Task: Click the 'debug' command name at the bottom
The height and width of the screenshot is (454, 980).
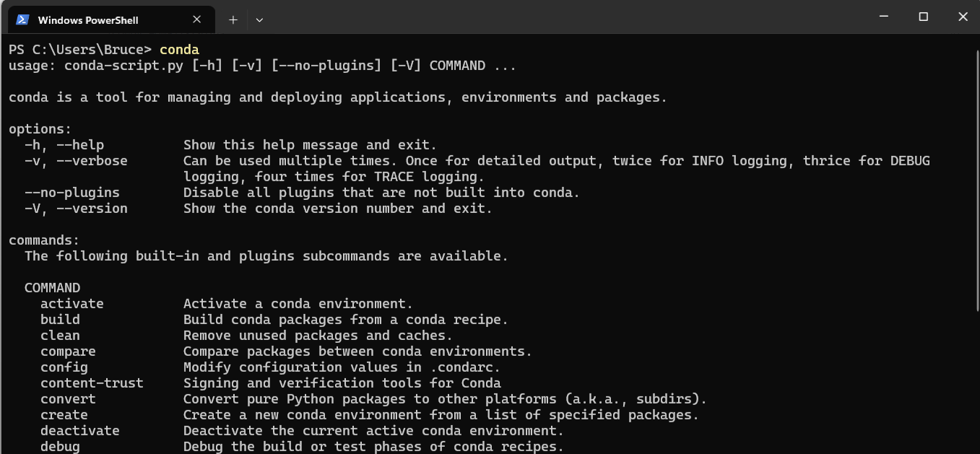Action: (60, 447)
